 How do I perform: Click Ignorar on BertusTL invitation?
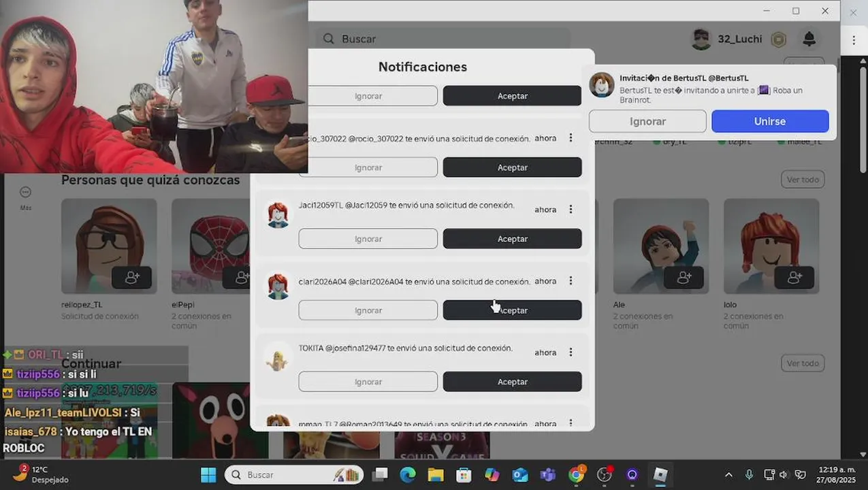tap(647, 121)
